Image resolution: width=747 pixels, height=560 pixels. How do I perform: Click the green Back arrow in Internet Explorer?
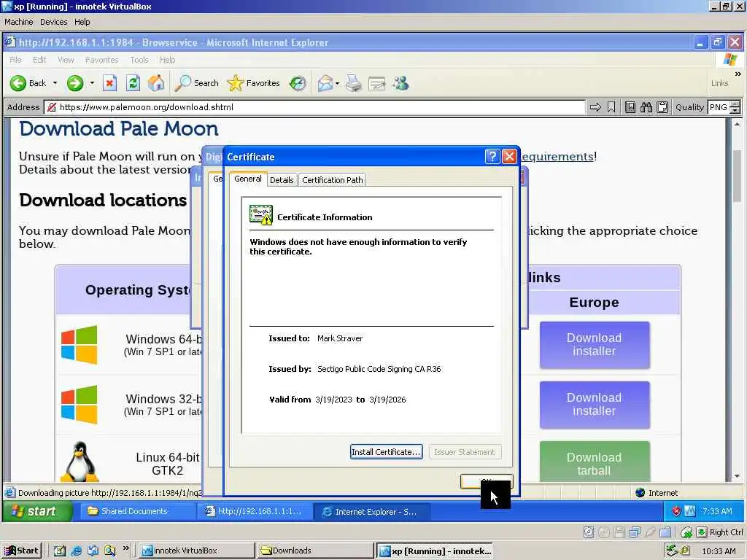18,83
